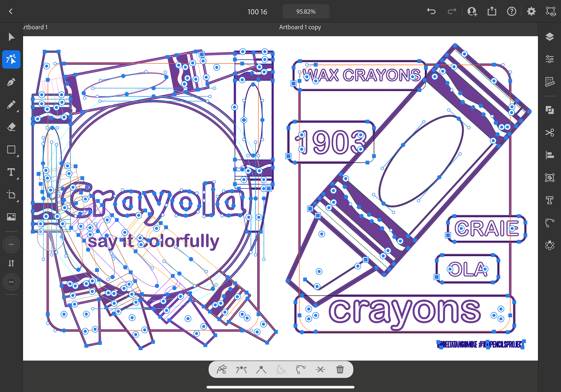The image size is (561, 392).
Task: Open the Object arrange panel
Action: 550,177
